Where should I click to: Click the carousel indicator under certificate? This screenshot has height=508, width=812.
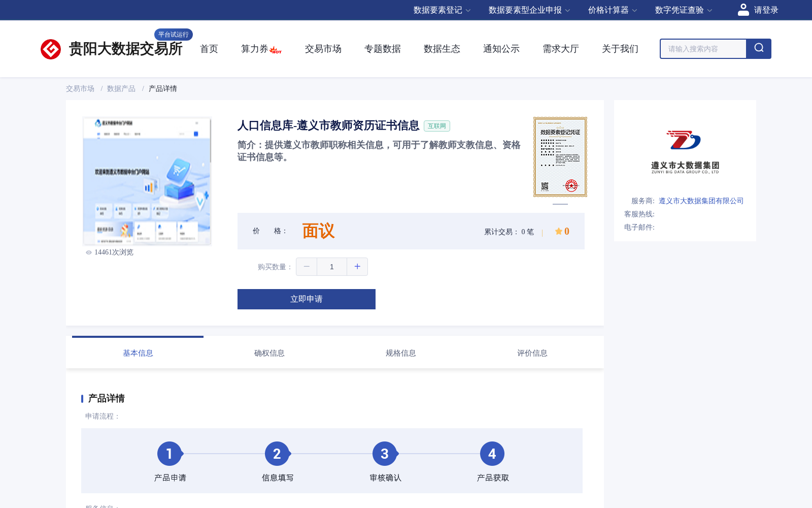560,204
